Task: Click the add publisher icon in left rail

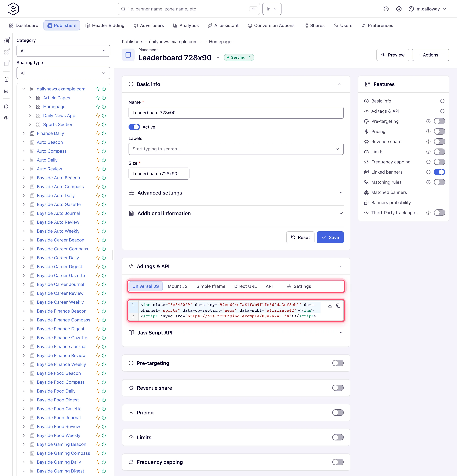Action: pyautogui.click(x=7, y=41)
